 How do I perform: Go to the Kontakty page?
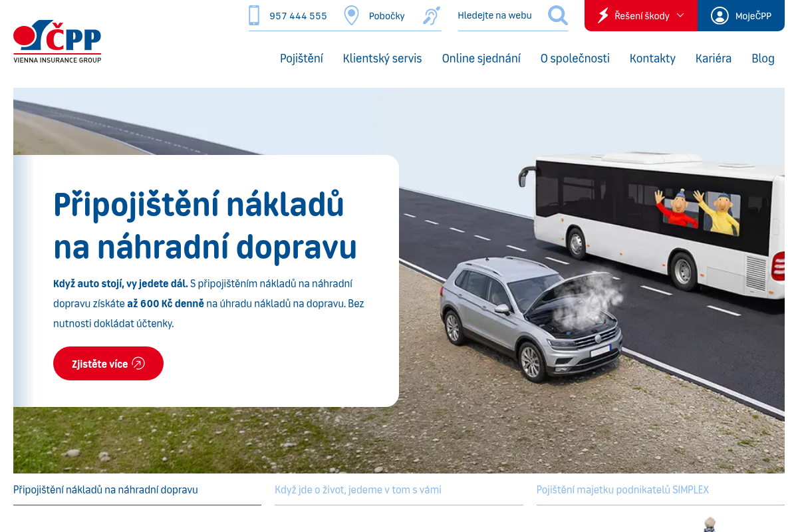(x=652, y=59)
